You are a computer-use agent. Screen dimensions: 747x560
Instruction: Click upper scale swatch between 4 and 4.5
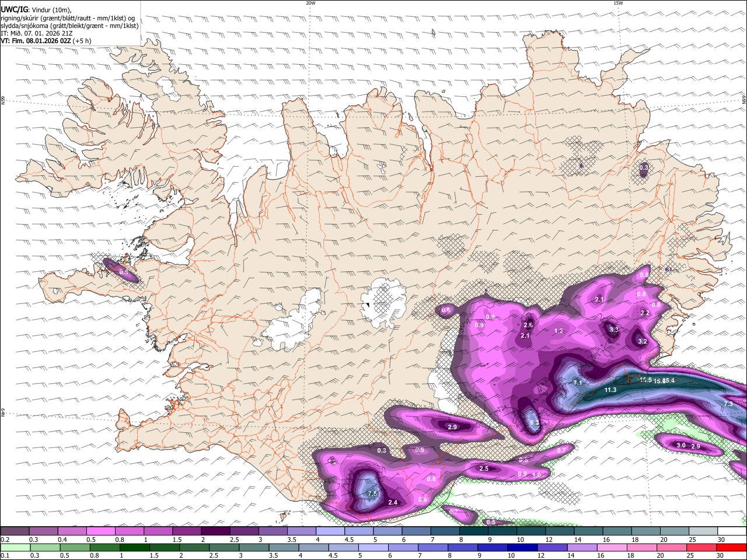(330, 531)
